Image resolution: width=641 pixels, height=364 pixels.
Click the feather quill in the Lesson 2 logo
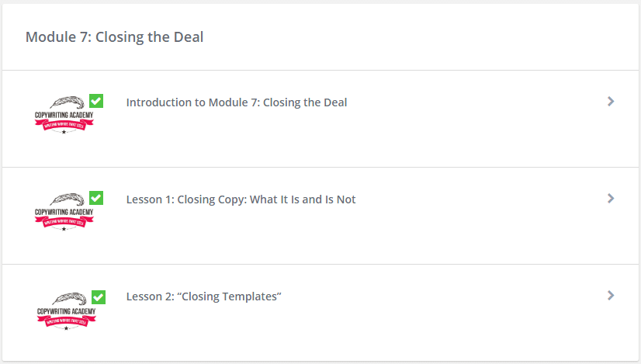[x=70, y=299]
